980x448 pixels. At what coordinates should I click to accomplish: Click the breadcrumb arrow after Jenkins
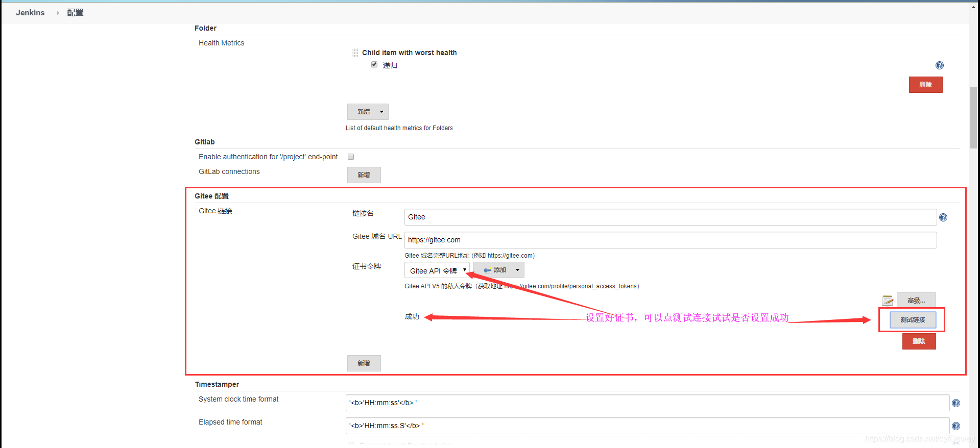[x=58, y=13]
